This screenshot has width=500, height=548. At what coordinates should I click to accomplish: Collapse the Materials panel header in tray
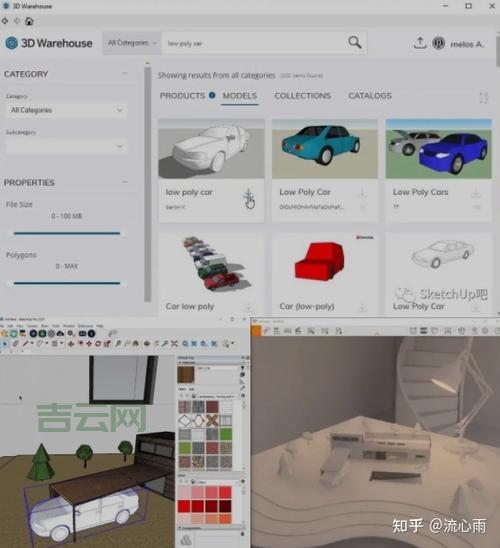[210, 362]
